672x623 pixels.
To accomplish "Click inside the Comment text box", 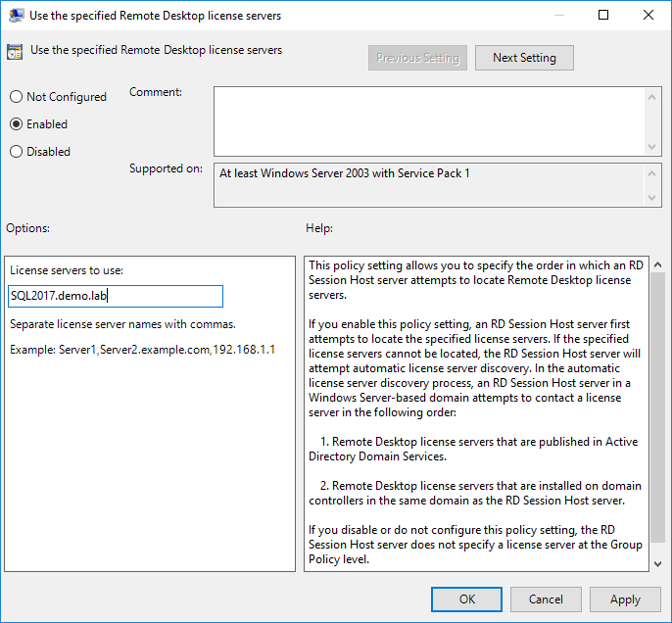I will (429, 120).
